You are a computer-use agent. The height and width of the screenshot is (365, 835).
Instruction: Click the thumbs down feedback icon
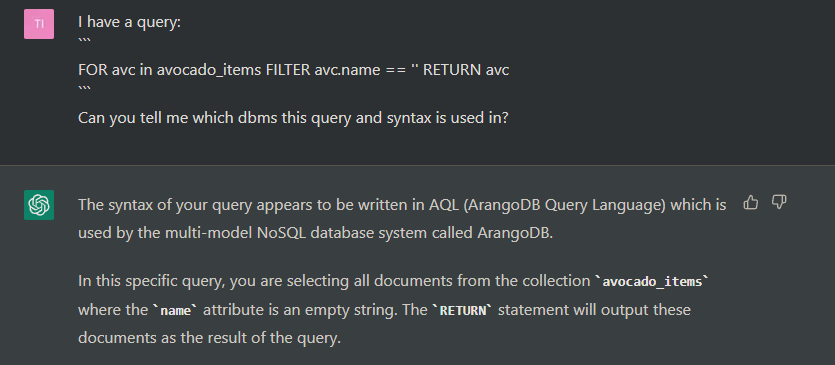779,202
